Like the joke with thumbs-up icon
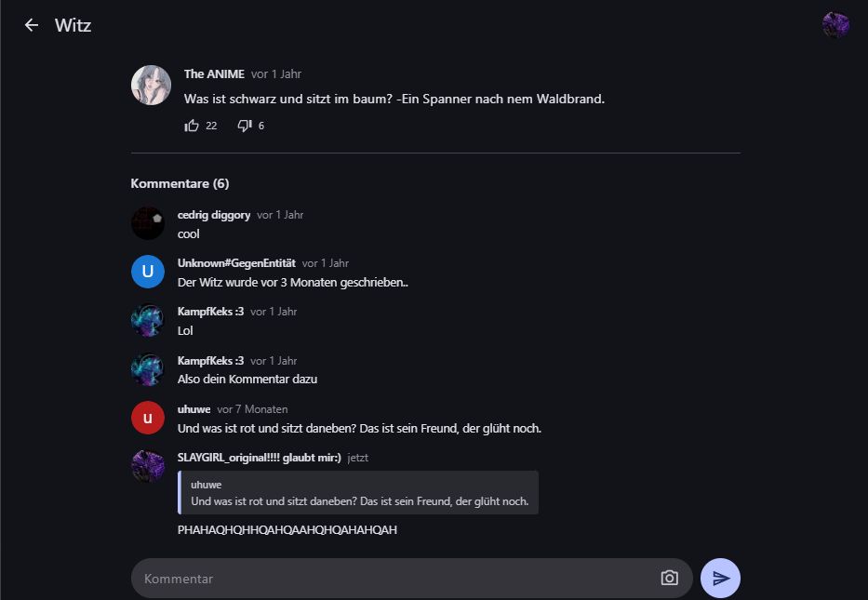This screenshot has height=600, width=868. (x=193, y=126)
